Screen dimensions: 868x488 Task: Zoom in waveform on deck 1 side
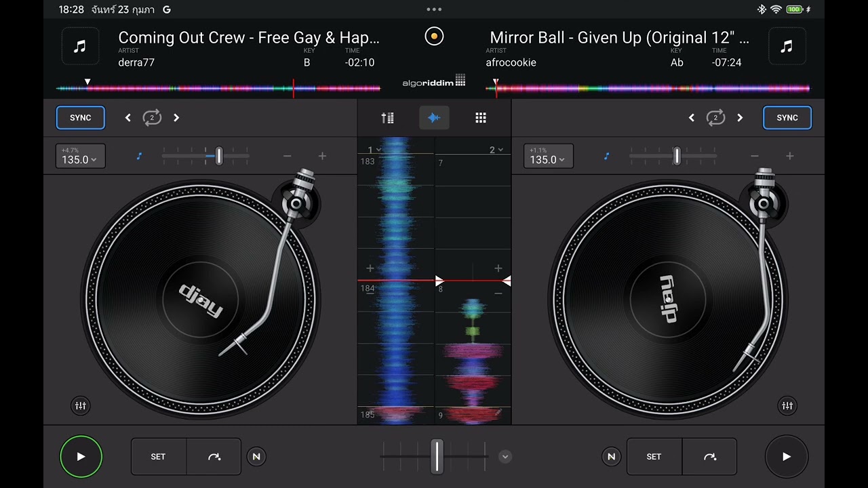(x=370, y=269)
